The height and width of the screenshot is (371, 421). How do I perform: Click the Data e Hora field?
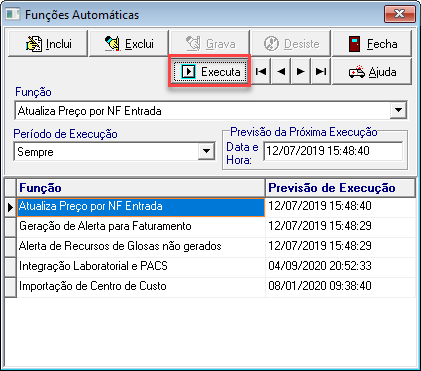point(333,151)
